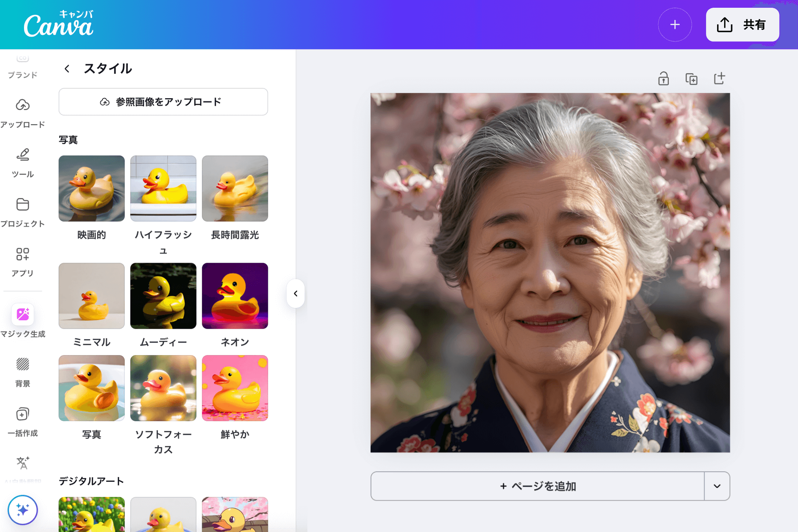Add a new page icon above canvas

click(719, 79)
